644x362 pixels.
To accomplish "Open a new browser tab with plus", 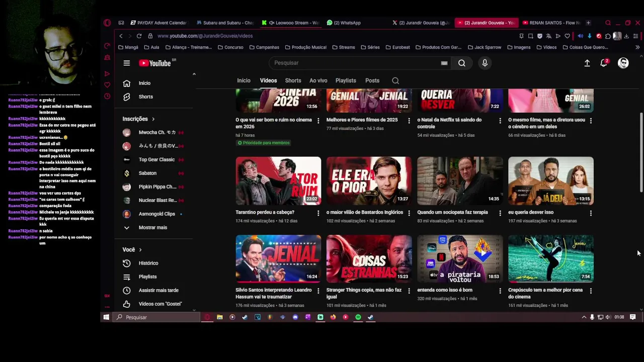I will [588, 23].
